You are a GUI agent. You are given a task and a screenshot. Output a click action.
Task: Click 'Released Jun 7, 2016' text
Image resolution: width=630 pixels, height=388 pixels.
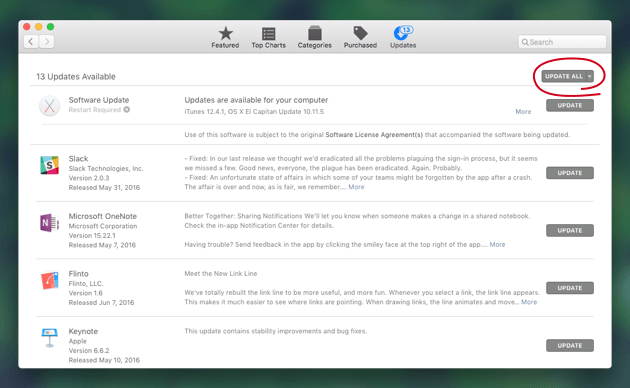(x=101, y=303)
